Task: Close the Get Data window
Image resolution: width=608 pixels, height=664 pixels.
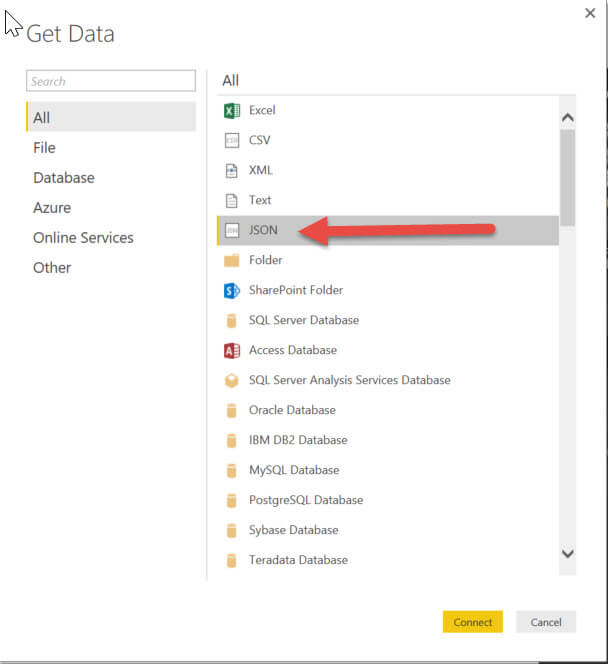Action: pos(590,13)
